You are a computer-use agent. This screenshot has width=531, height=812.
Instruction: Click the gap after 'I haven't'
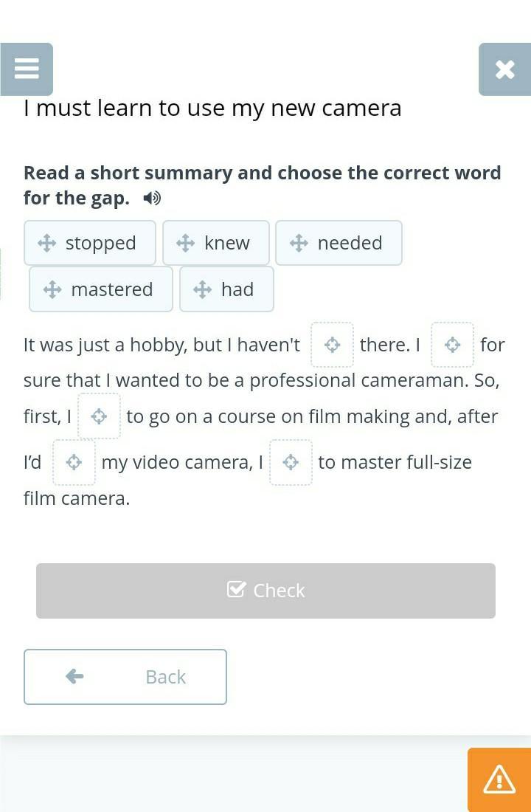[332, 345]
